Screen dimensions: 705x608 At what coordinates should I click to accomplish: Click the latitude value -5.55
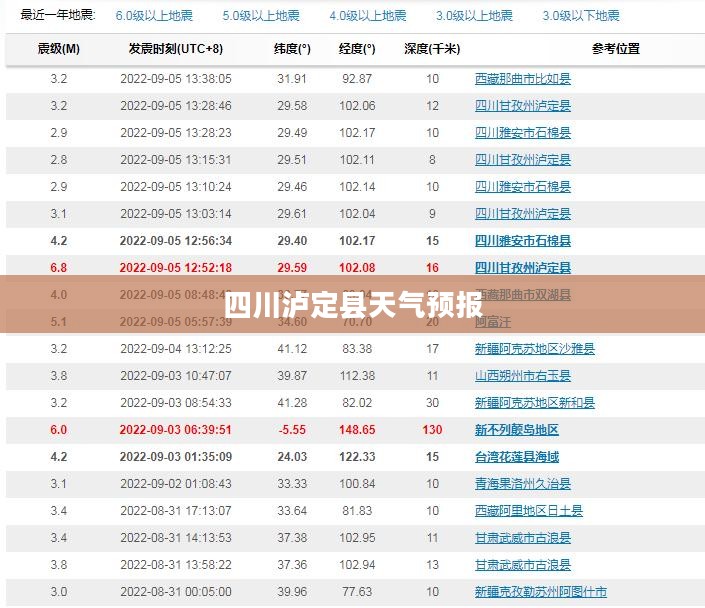click(x=292, y=430)
